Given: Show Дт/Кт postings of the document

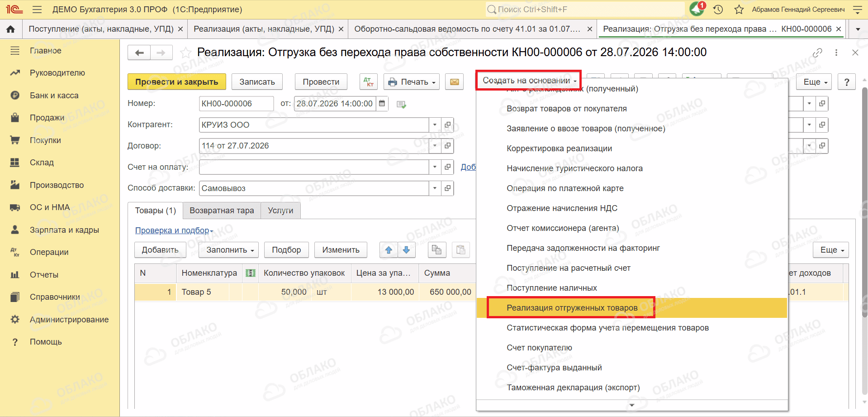Looking at the screenshot, I should click(x=369, y=82).
